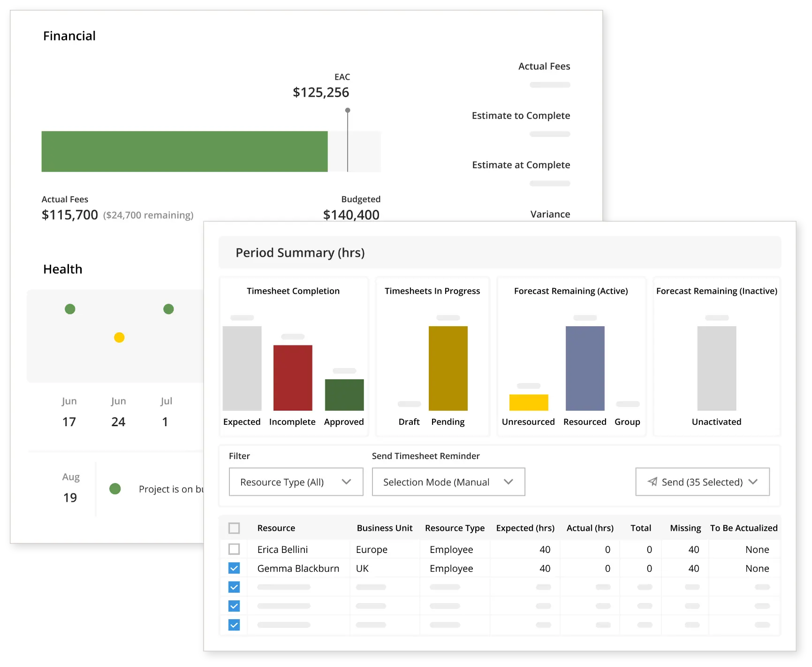Click the paper-plane send icon
The width and height of the screenshot is (812, 667).
[652, 482]
